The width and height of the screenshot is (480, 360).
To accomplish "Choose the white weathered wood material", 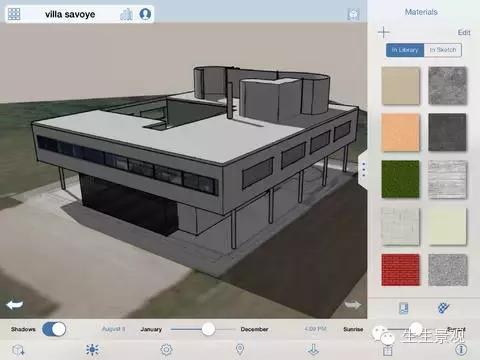I will (447, 179).
